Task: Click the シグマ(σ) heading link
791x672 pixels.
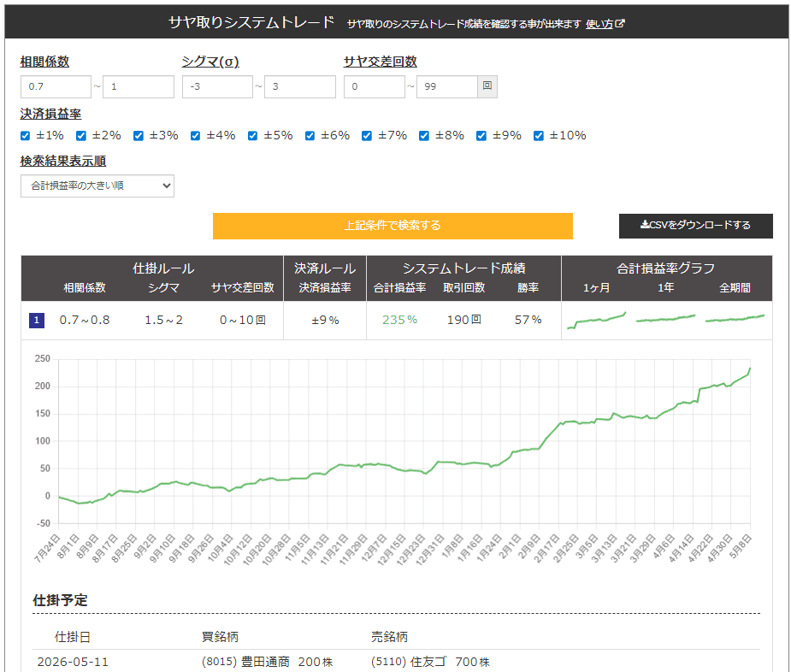Action: pos(210,62)
